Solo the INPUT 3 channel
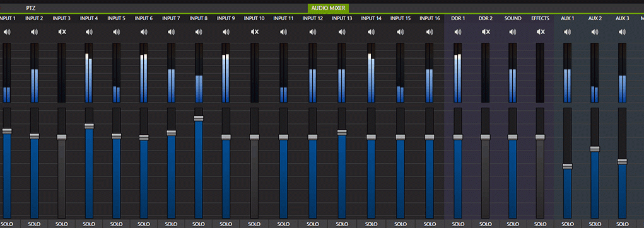 tap(62, 224)
